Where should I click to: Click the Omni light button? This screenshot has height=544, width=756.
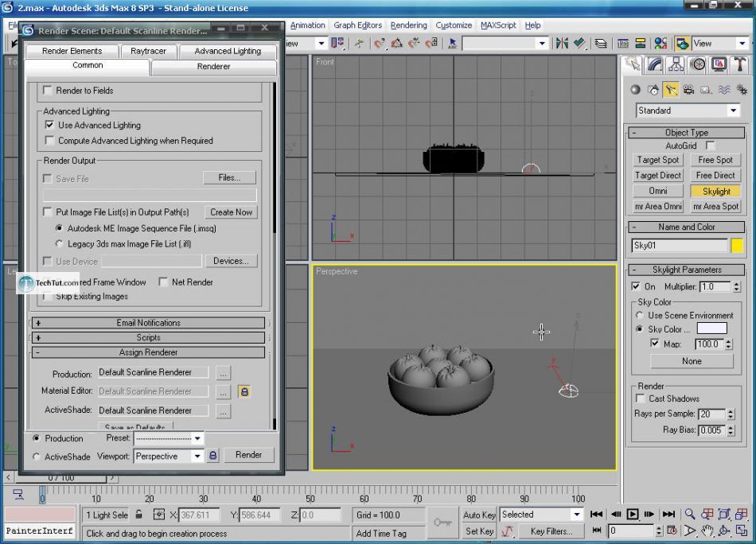click(x=657, y=191)
